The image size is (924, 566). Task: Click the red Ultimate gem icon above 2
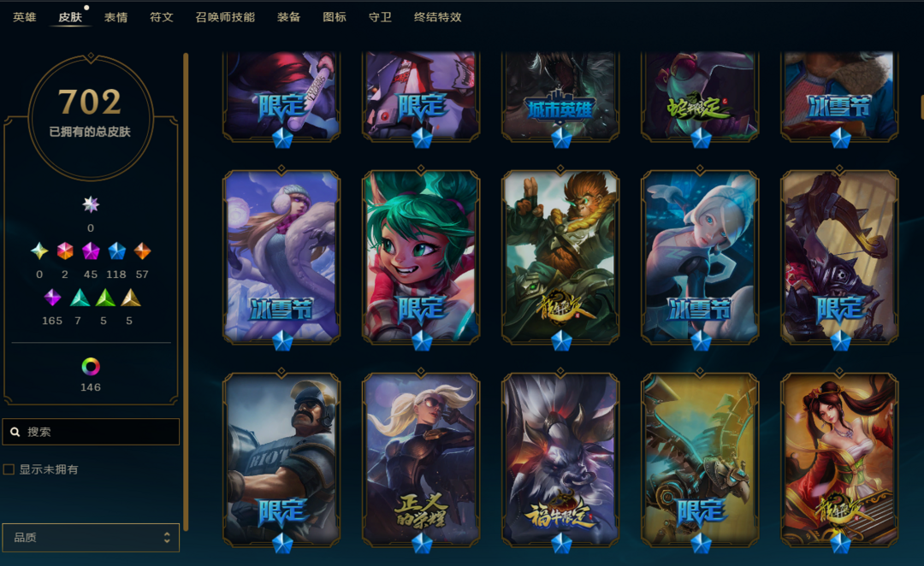(65, 251)
